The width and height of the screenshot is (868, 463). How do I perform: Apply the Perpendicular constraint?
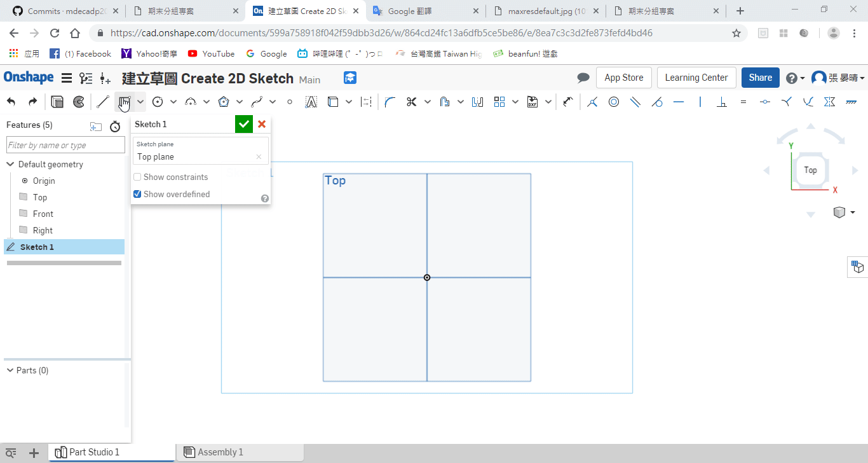coord(722,102)
